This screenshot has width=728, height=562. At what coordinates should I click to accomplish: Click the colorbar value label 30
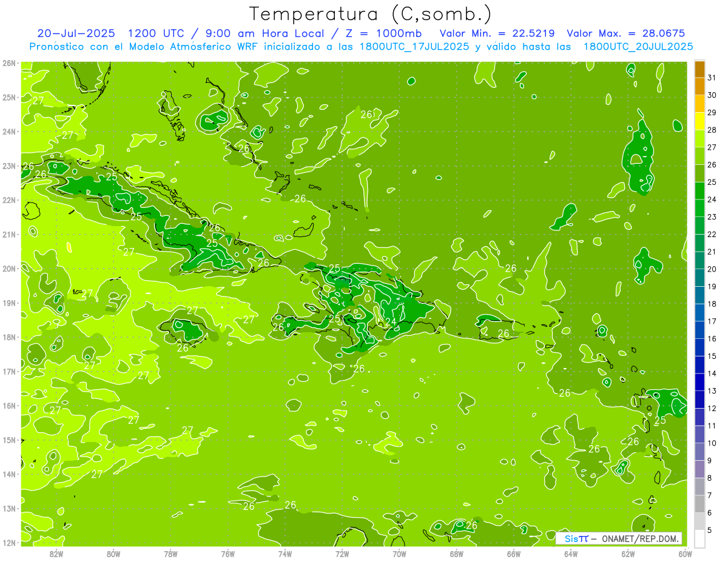[712, 95]
